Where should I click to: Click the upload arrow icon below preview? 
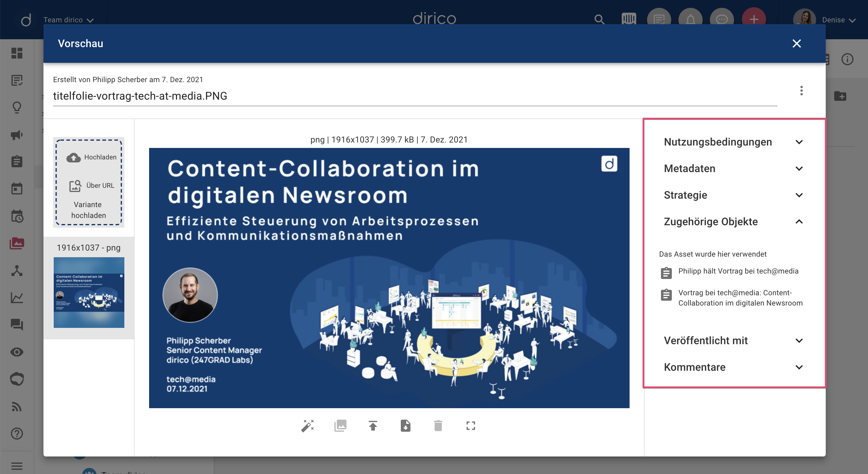click(373, 426)
